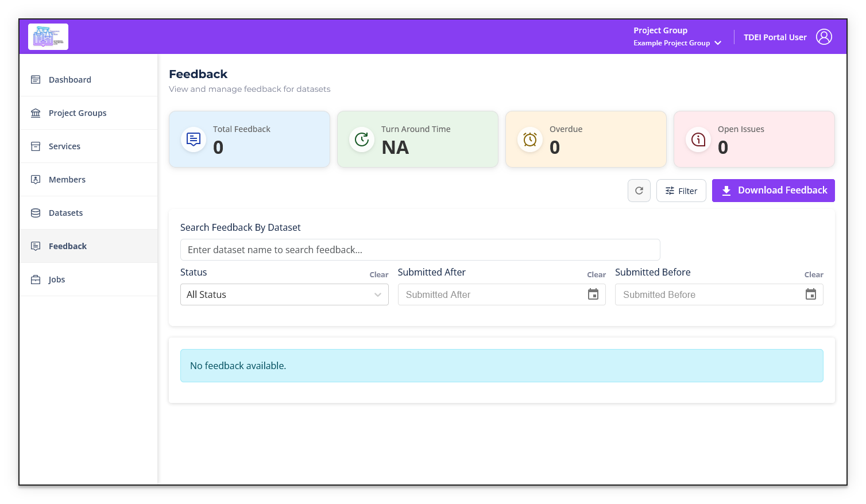Toggle the Filter panel

681,190
